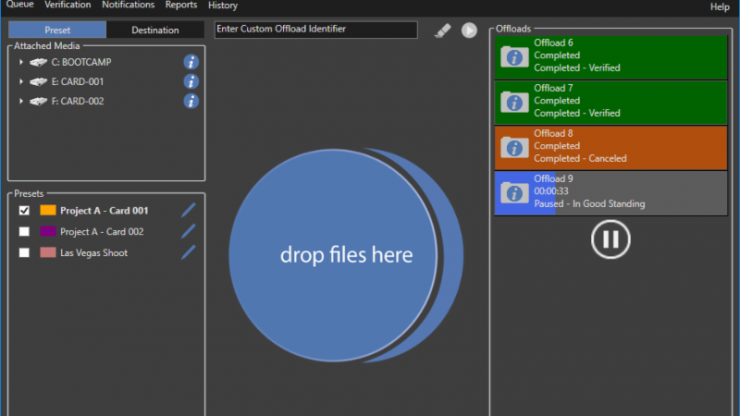The width and height of the screenshot is (740, 416).
Task: Click the orange swatch for Project A - Card 001
Action: pyautogui.click(x=47, y=211)
